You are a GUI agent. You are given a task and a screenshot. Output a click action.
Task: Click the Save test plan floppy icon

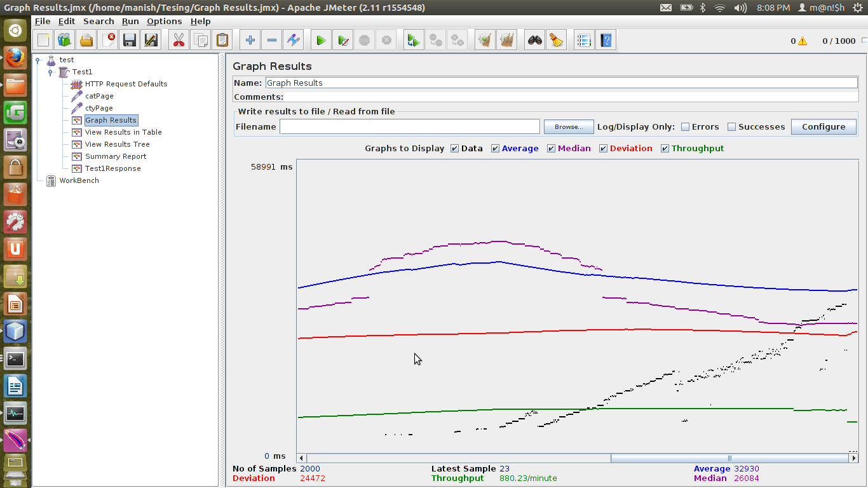tap(130, 41)
